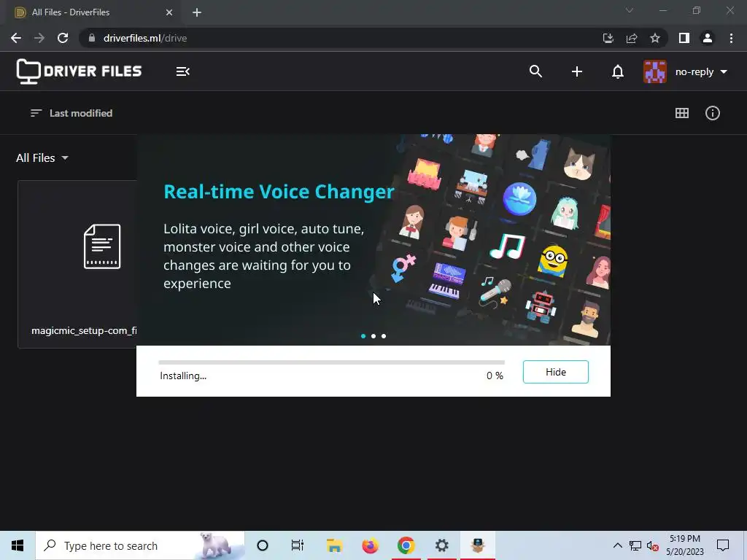Select the magicmic_setup file icon
Screen dimensions: 747x560
(102, 246)
